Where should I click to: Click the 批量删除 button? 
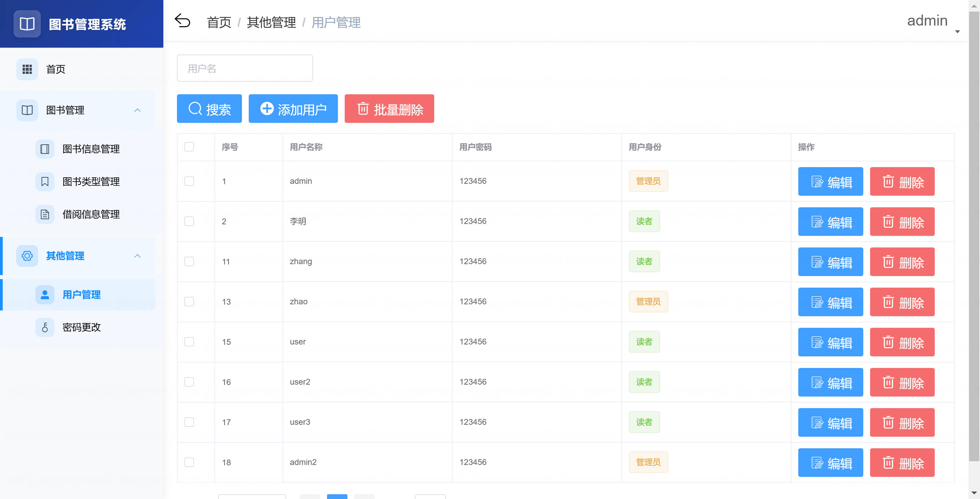click(389, 109)
